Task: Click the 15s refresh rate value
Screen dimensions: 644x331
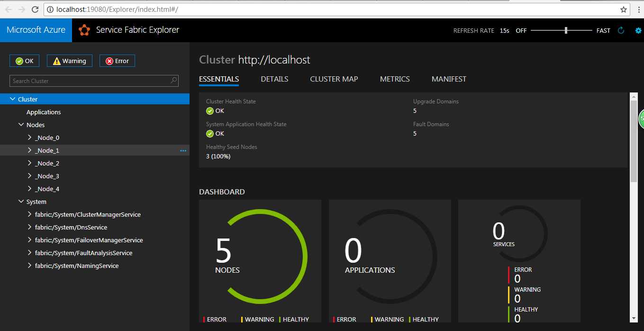Action: (505, 31)
